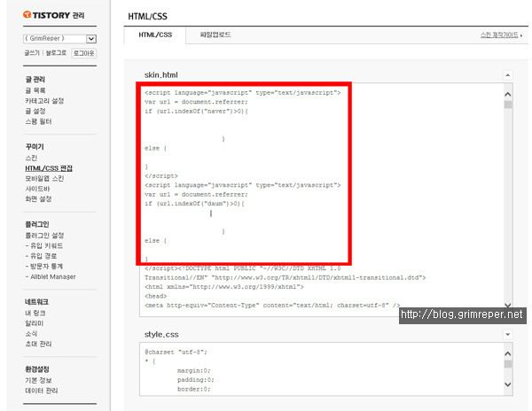This screenshot has width=532, height=411.
Task: Open 알리미 in 네트워크 section
Action: pos(35,323)
